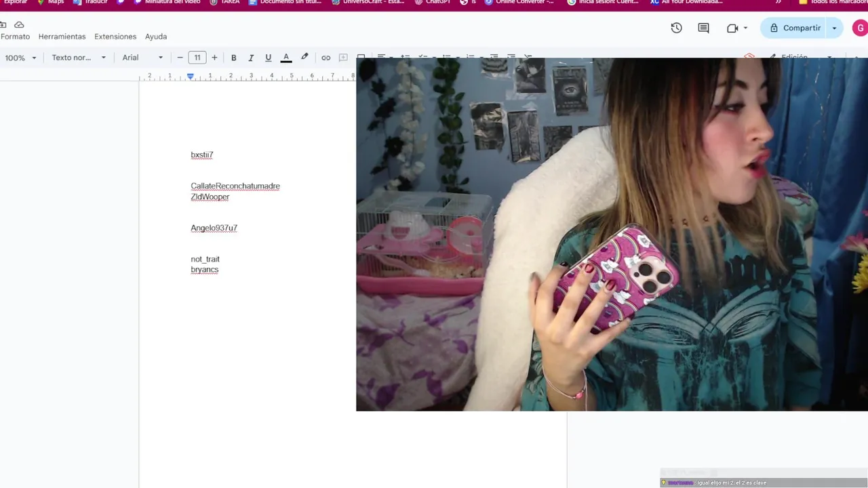Open the ChatGPT bookmark
This screenshot has width=868, height=488.
pos(433,3)
